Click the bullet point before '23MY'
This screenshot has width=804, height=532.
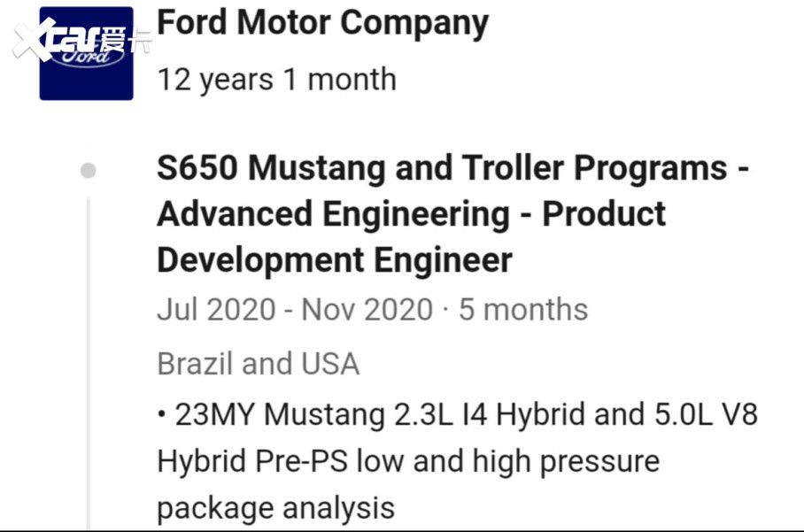pos(162,414)
